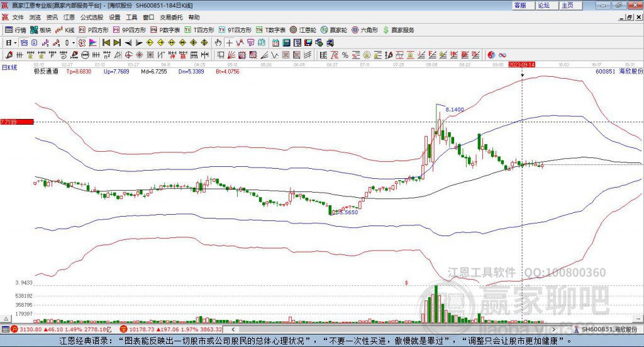Viewport: 644px width, 347px height.
Task: Open the 设置 menu
Action: pos(114,17)
